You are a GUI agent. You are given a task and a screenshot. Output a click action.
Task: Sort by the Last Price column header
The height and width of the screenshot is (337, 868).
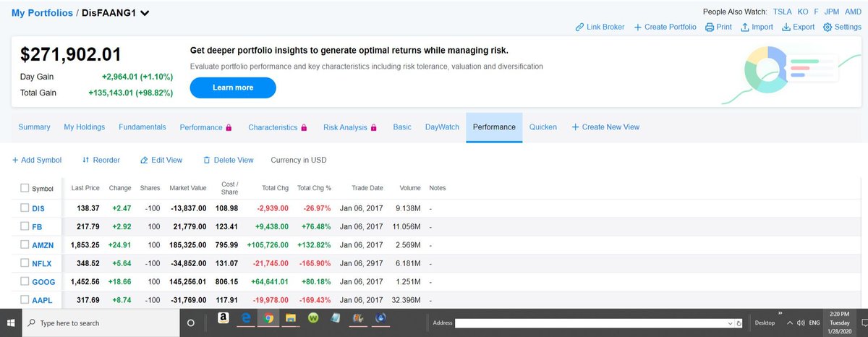85,188
